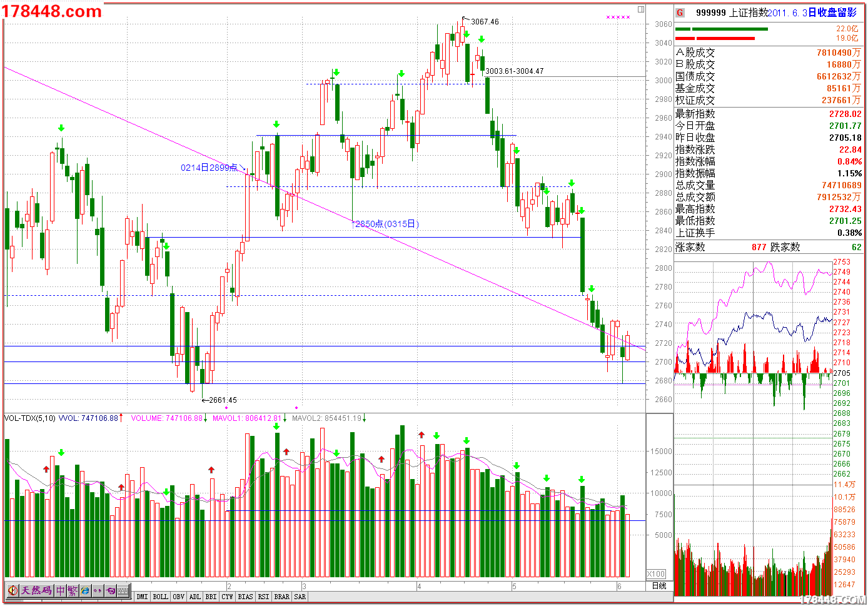This screenshot has width=868, height=606.
Task: Click month marker 5 on the time axis
Action: tap(514, 587)
